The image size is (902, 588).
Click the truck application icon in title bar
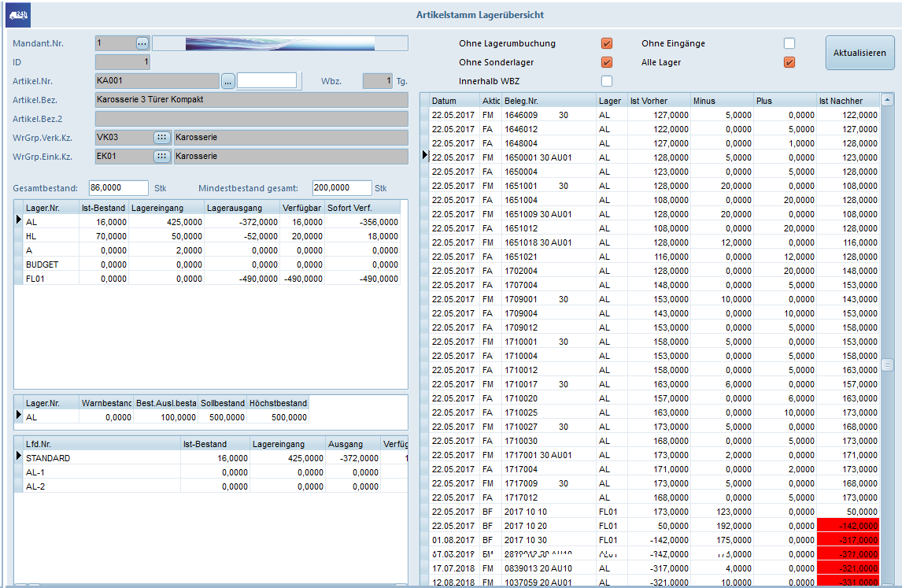coord(17,15)
